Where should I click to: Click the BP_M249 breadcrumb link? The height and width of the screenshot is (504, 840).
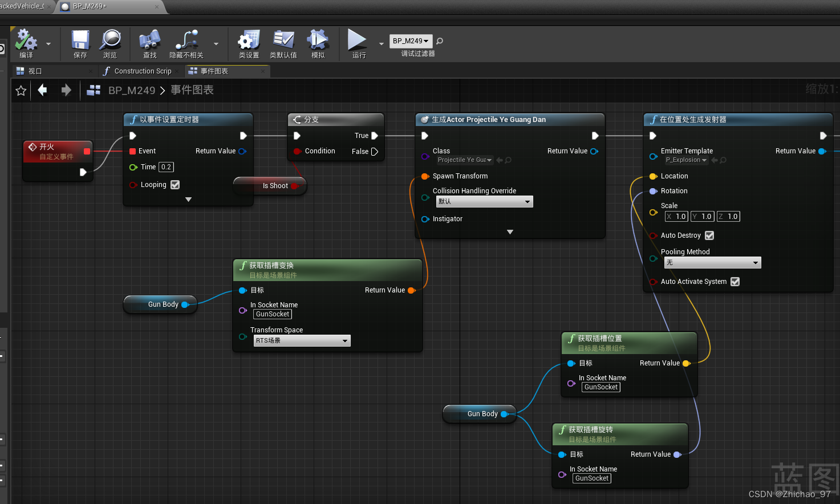132,91
